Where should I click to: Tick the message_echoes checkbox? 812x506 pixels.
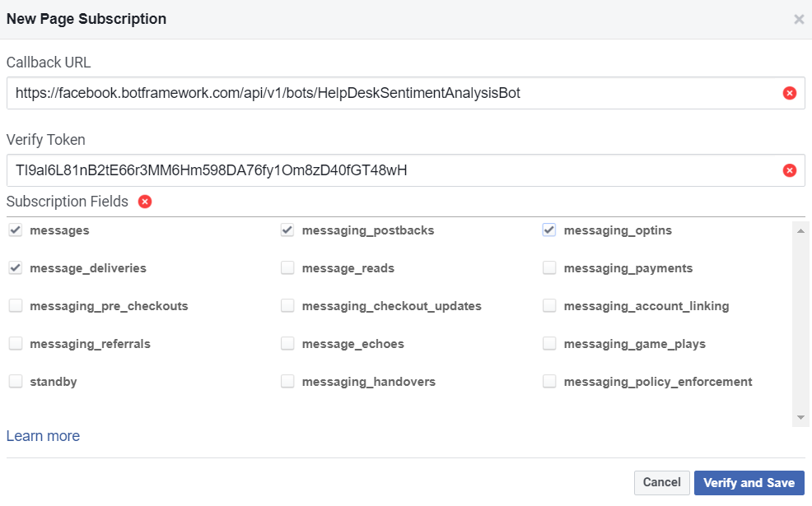(287, 344)
